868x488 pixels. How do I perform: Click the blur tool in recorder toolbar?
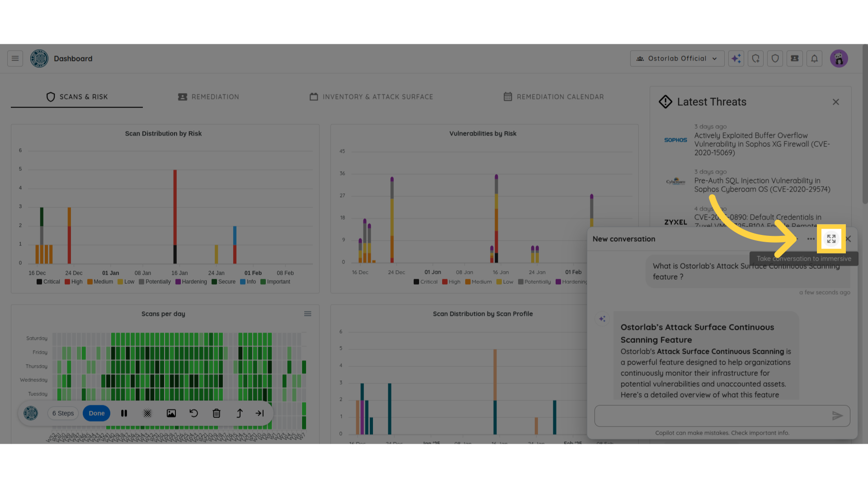(x=147, y=413)
